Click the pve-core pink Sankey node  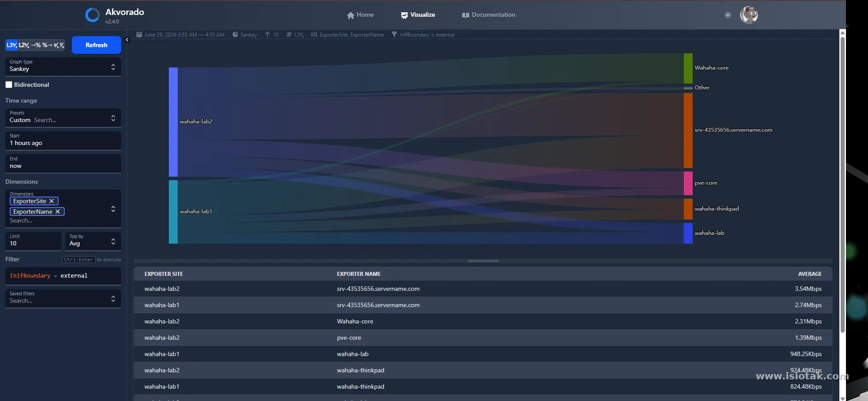688,183
